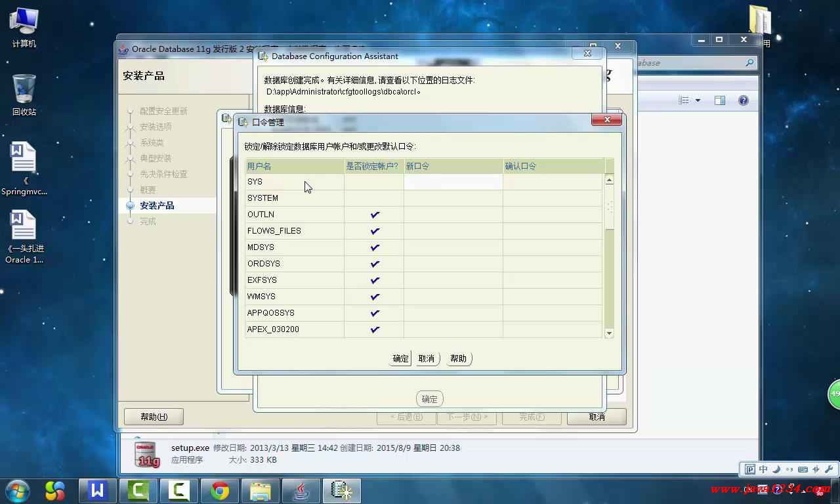Viewport: 840px width, 504px height.
Task: Toggle the Explorer preview pane icon
Action: [720, 100]
